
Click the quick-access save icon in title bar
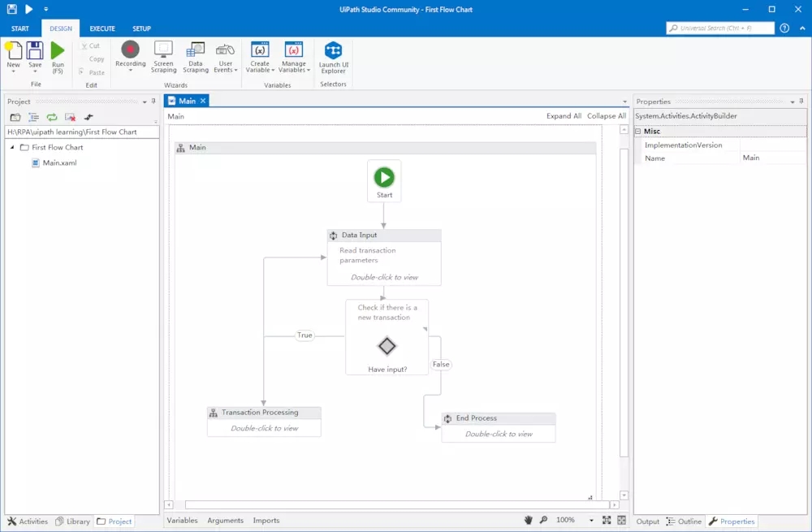pyautogui.click(x=11, y=9)
